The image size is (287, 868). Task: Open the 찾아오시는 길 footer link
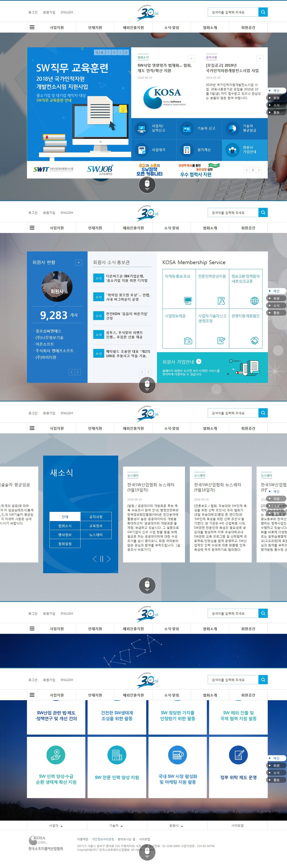coord(126,839)
